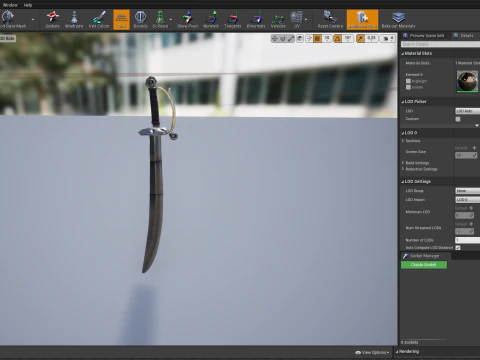Switch to the Details tab
The height and width of the screenshot is (360, 480).
pos(465,35)
